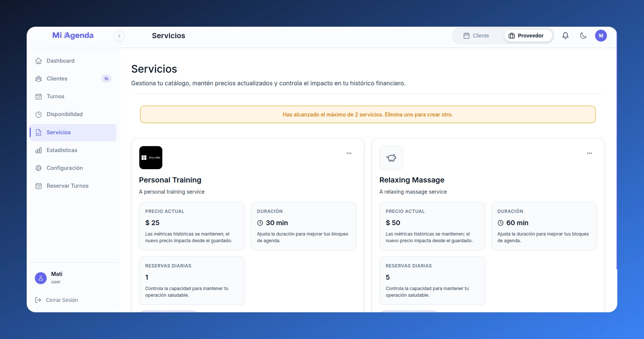644x339 pixels.
Task: Click the 60 min duration value
Action: [517, 223]
